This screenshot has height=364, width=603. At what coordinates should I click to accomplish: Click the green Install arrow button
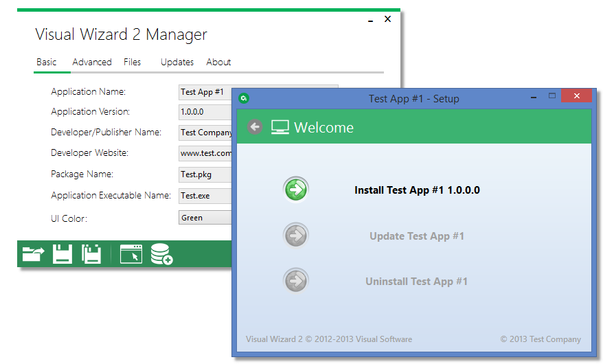(x=296, y=190)
